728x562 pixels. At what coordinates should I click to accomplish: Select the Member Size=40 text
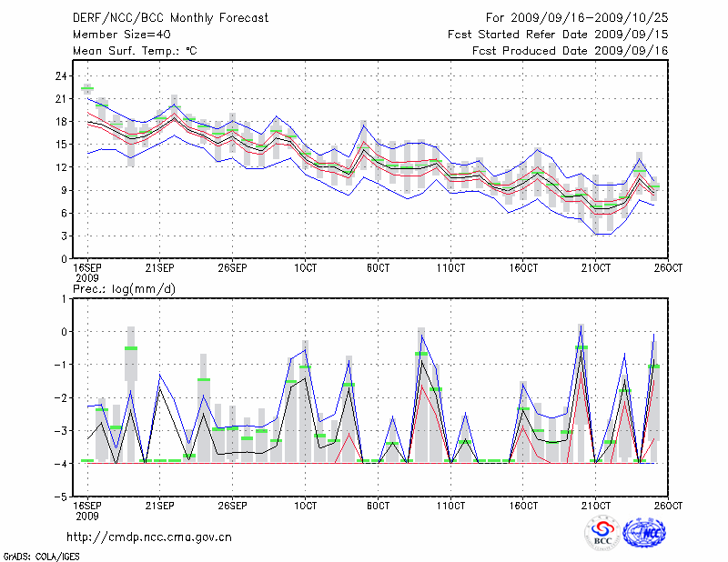tap(116, 35)
